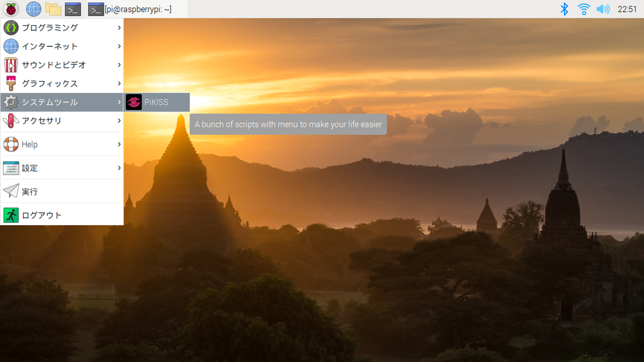
Task: Choose ログアウト to log out
Action: coord(62,215)
